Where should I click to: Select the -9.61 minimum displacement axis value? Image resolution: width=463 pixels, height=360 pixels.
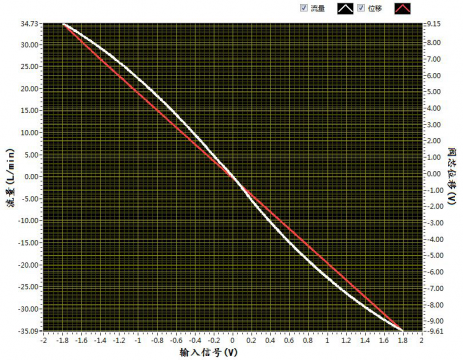pyautogui.click(x=434, y=331)
